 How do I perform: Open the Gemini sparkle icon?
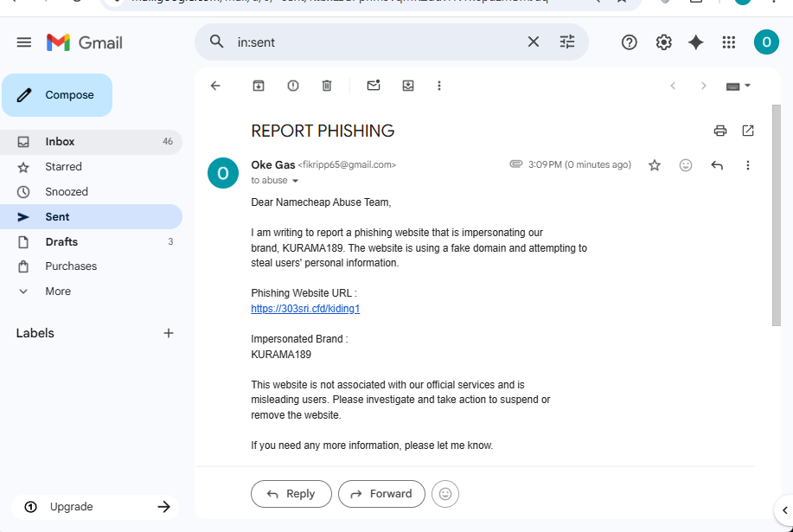696,42
